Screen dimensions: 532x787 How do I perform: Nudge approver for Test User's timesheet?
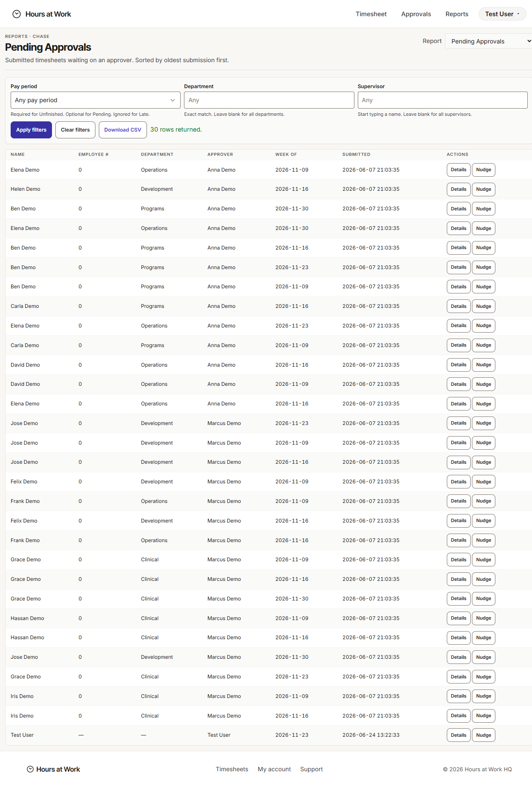click(x=483, y=735)
